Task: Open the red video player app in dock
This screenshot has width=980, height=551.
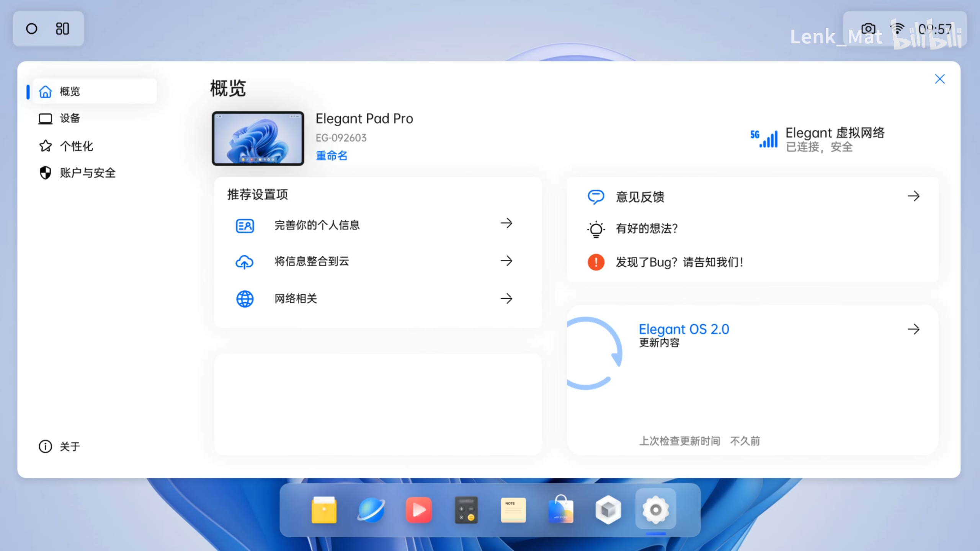Action: click(x=418, y=510)
